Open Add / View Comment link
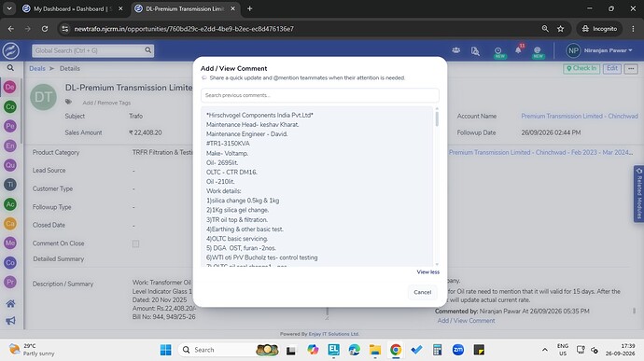The height and width of the screenshot is (361, 644). pyautogui.click(x=466, y=320)
